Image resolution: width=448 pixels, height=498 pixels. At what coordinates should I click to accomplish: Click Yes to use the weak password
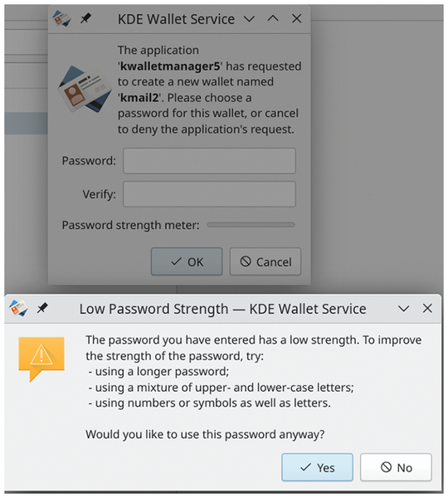[x=317, y=467]
